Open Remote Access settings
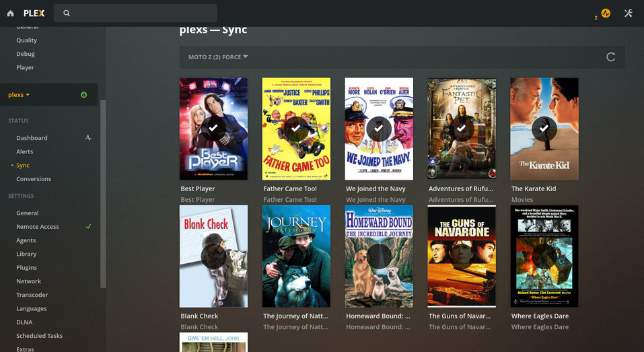 (x=38, y=227)
